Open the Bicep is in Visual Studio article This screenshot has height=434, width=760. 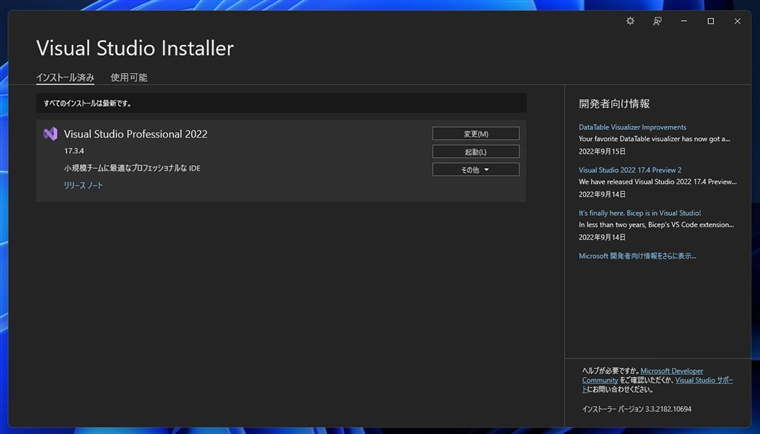click(639, 213)
